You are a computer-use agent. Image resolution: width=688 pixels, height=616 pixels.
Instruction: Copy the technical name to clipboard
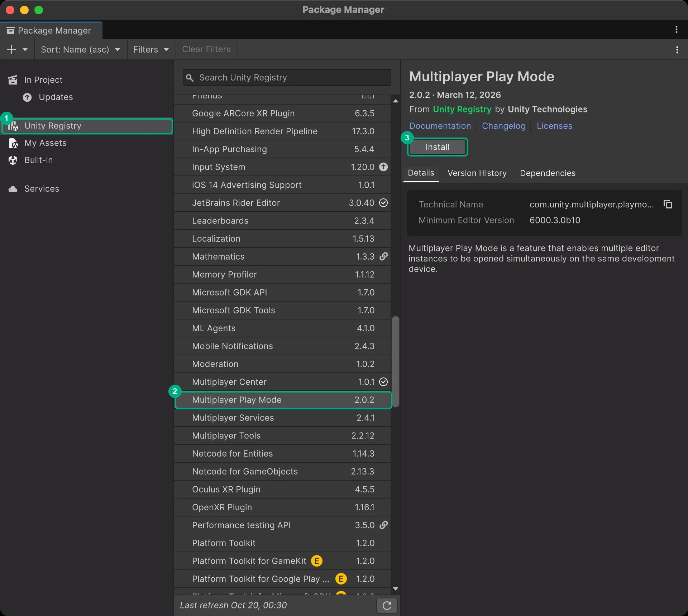(x=668, y=204)
